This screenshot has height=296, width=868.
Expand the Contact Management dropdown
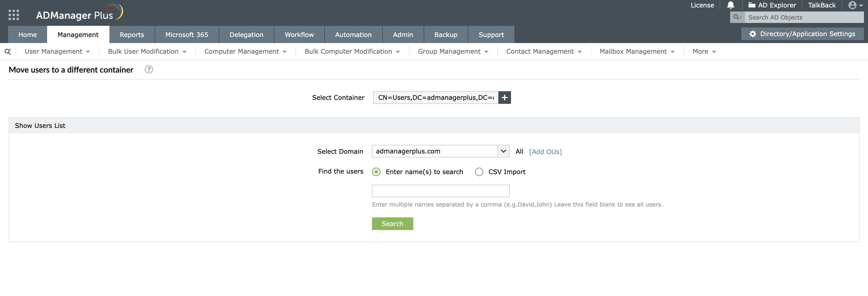(544, 51)
